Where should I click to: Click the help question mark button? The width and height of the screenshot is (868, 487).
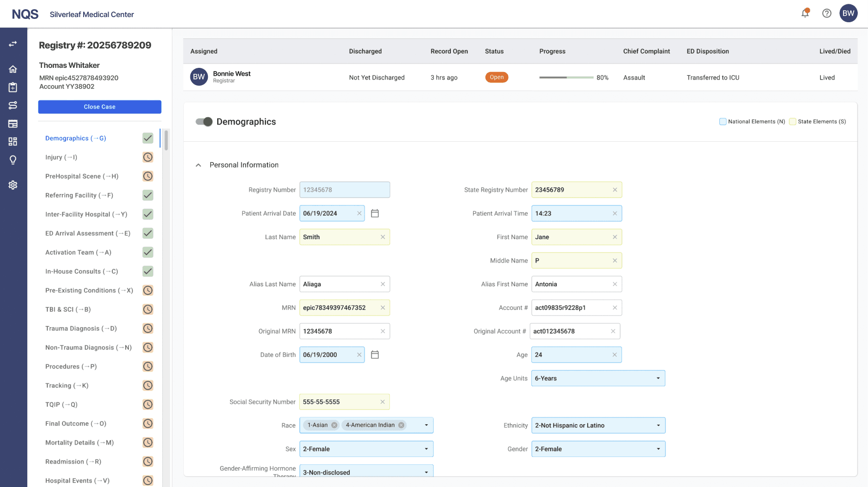click(826, 13)
